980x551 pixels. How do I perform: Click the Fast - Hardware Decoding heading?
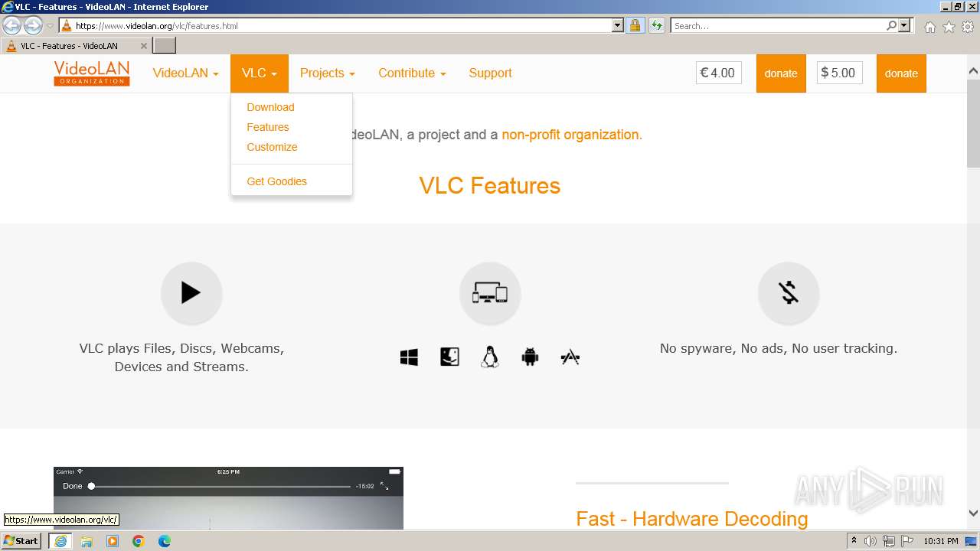coord(691,519)
